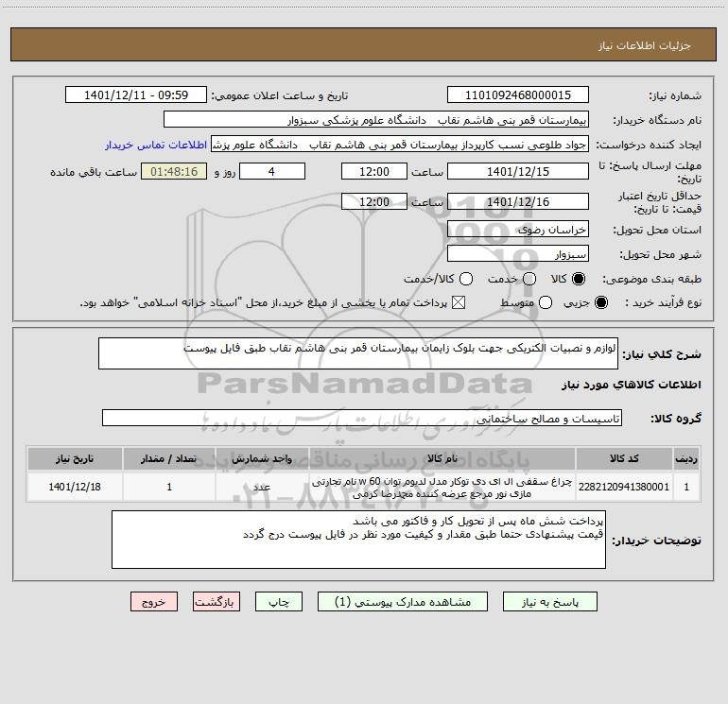Click the LED ceiling light item name cell
The width and height of the screenshot is (728, 704).
click(442, 487)
